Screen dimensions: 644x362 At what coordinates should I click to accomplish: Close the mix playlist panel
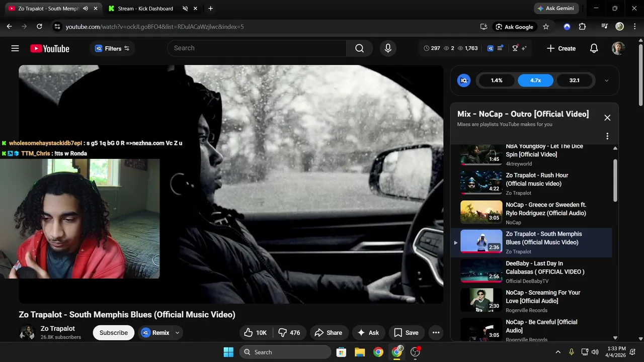pos(607,118)
